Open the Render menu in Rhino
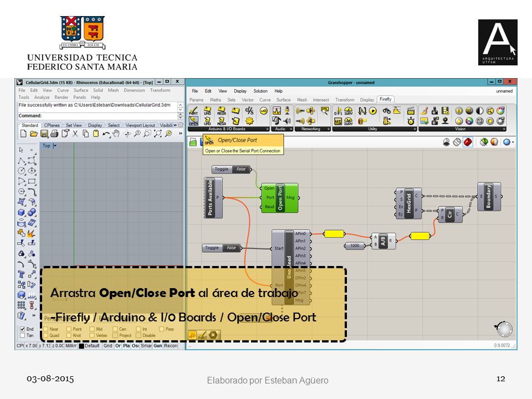532x399 pixels. pyautogui.click(x=62, y=97)
